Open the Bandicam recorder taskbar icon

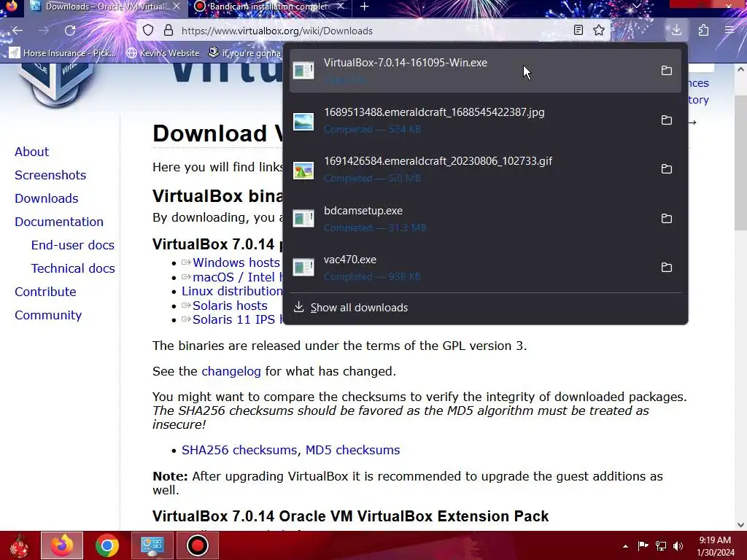coord(197,545)
